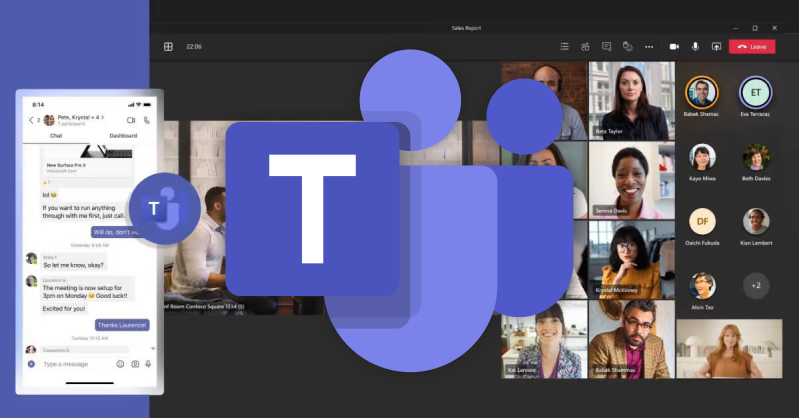Click the 'Excited for you!' message
This screenshot has width=799, height=418.
click(64, 309)
